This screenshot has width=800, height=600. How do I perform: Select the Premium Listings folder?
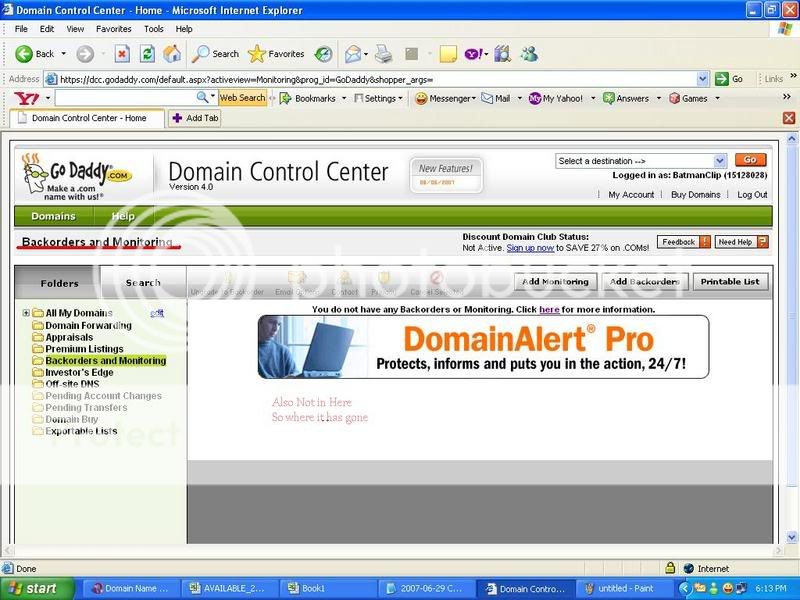(x=84, y=348)
